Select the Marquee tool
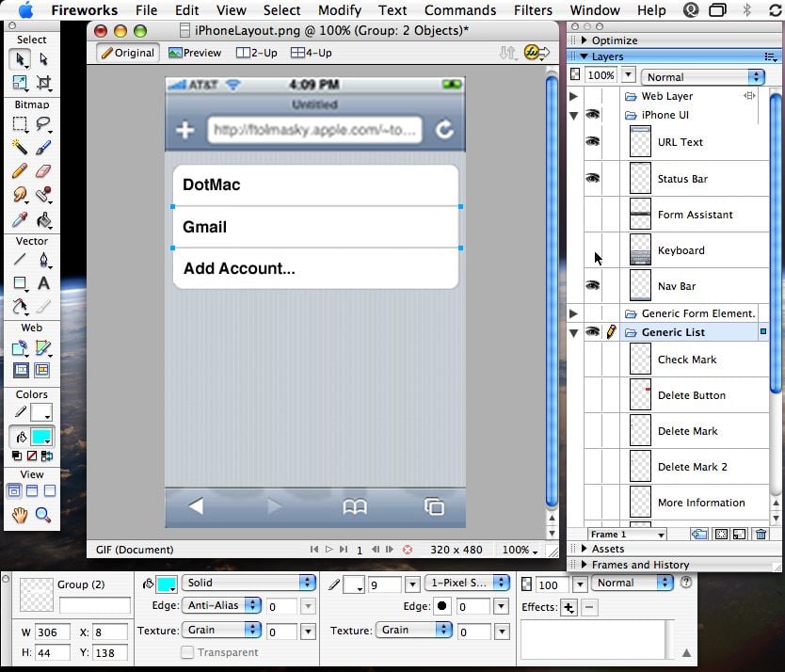 click(x=20, y=123)
